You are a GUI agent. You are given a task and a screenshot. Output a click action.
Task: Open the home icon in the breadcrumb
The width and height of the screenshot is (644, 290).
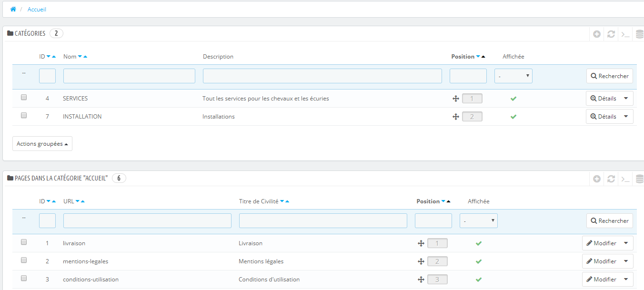13,9
